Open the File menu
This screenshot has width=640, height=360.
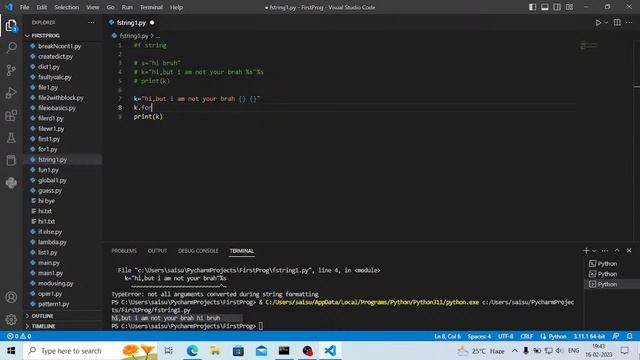coord(24,7)
